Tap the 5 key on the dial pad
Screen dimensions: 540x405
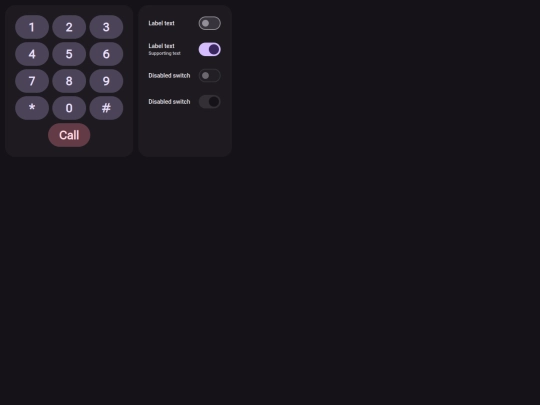coord(69,54)
